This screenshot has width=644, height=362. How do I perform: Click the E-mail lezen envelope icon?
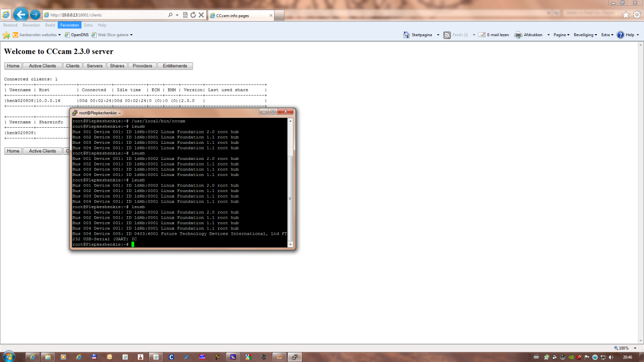coord(481,35)
